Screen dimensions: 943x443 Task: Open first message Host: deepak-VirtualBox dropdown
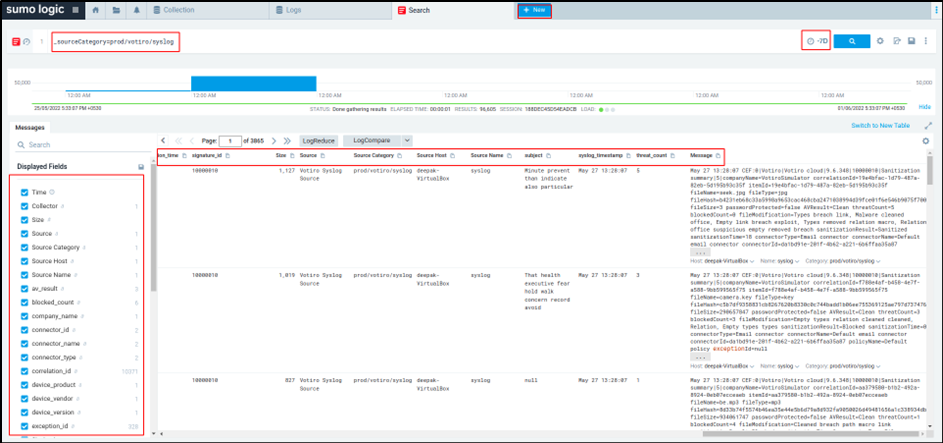click(722, 262)
